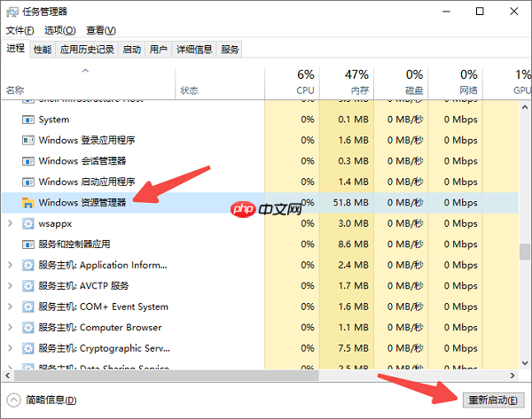This screenshot has width=532, height=419.
Task: Click the 51.8 MB memory value
Action: (x=351, y=203)
